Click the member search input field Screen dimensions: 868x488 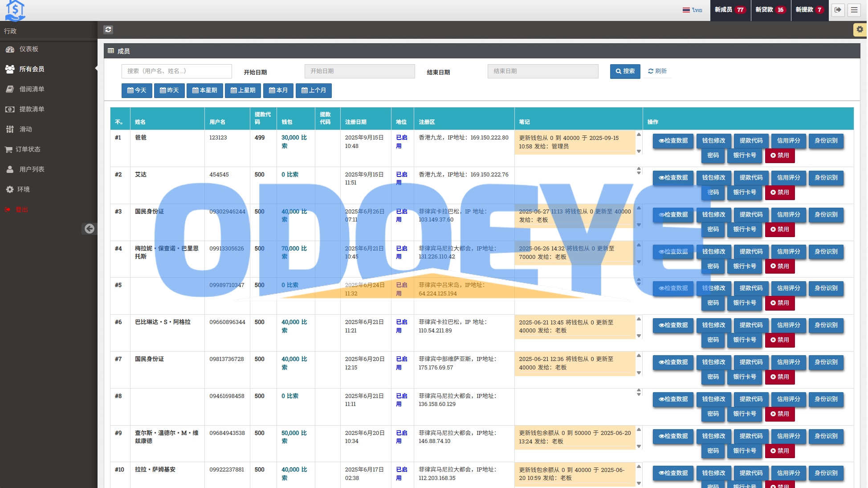[176, 71]
